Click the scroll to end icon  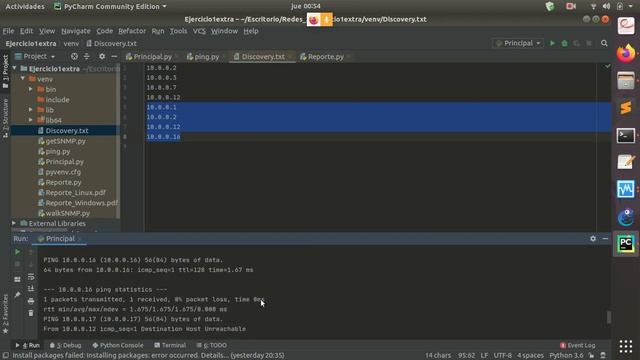(x=31, y=289)
